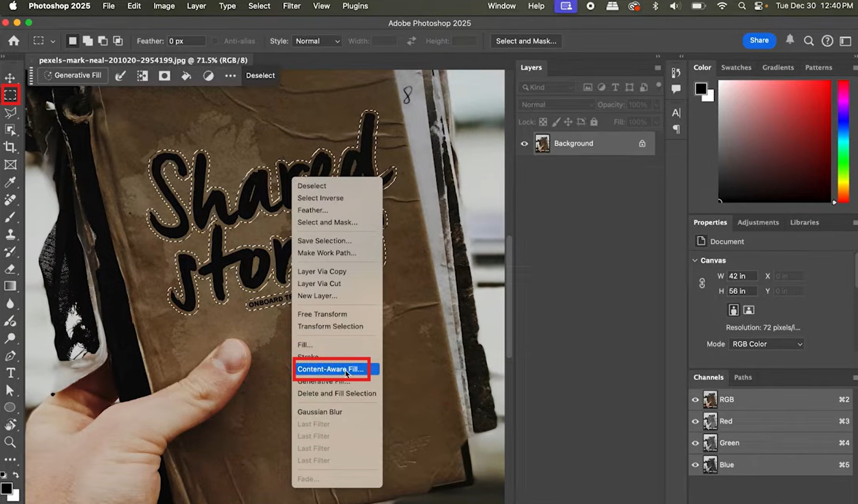The image size is (858, 504).
Task: Toggle visibility of the Blue channel
Action: click(x=695, y=465)
